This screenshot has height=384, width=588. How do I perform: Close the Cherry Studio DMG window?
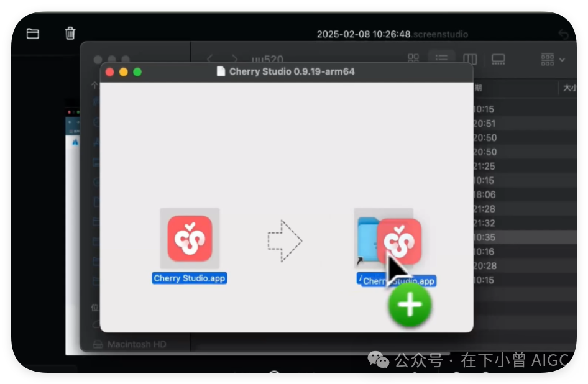coord(110,72)
